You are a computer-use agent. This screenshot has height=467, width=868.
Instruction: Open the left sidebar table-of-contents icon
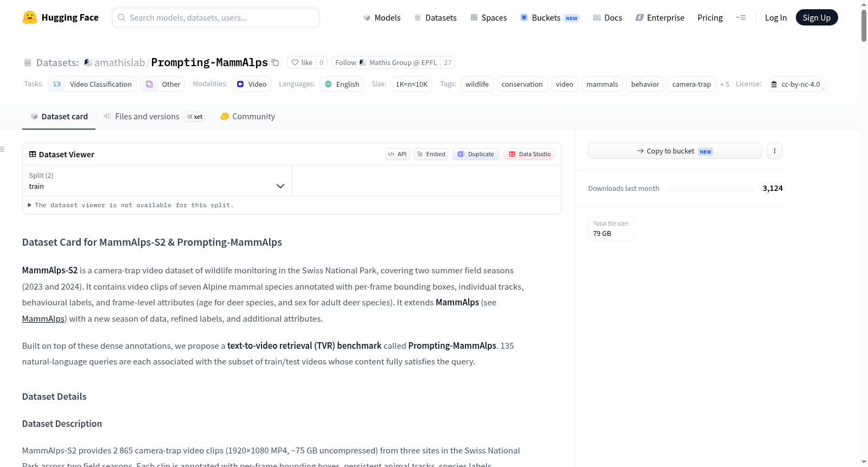(x=3, y=149)
